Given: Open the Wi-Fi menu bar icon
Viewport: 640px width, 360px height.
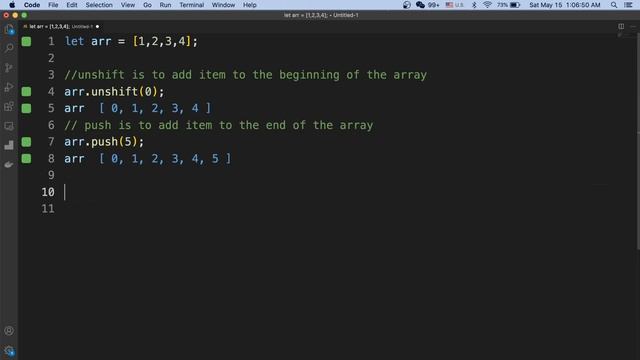Looking at the screenshot, I should click(x=487, y=5).
